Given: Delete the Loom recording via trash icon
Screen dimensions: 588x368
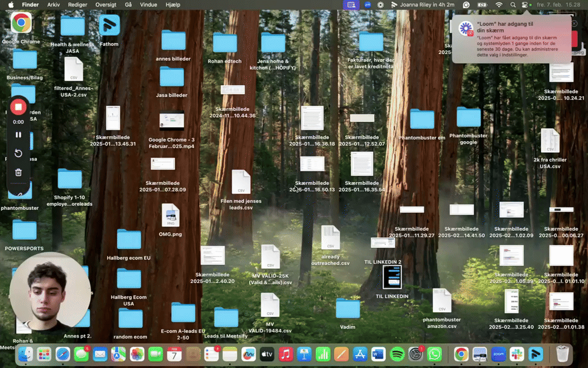Looking at the screenshot, I should [x=18, y=172].
